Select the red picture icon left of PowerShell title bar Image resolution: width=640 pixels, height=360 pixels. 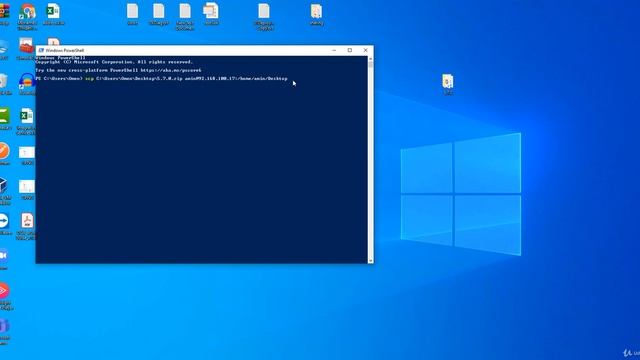pyautogui.click(x=26, y=46)
